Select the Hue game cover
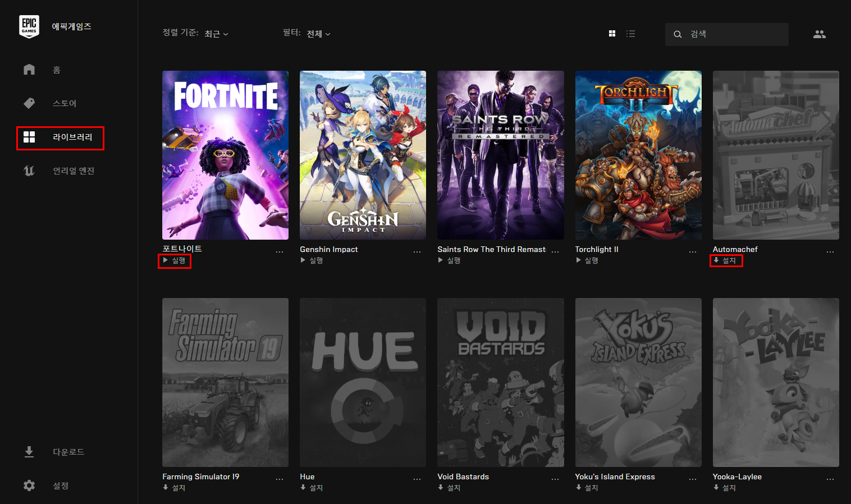The height and width of the screenshot is (504, 851). [x=363, y=382]
